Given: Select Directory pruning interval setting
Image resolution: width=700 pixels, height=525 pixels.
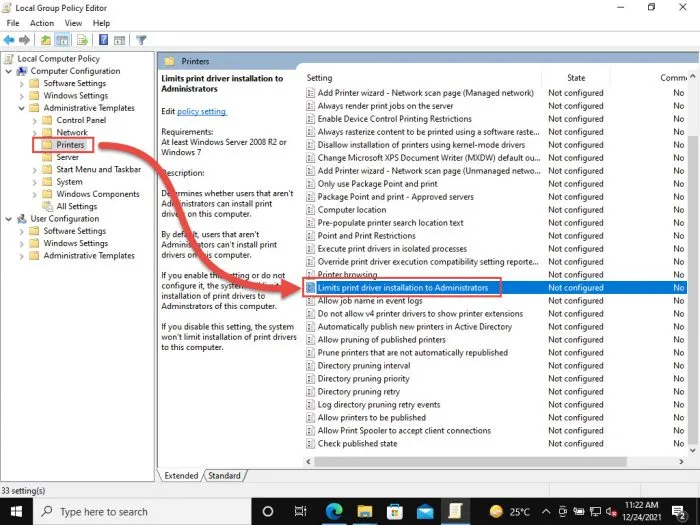Looking at the screenshot, I should point(495,366).
